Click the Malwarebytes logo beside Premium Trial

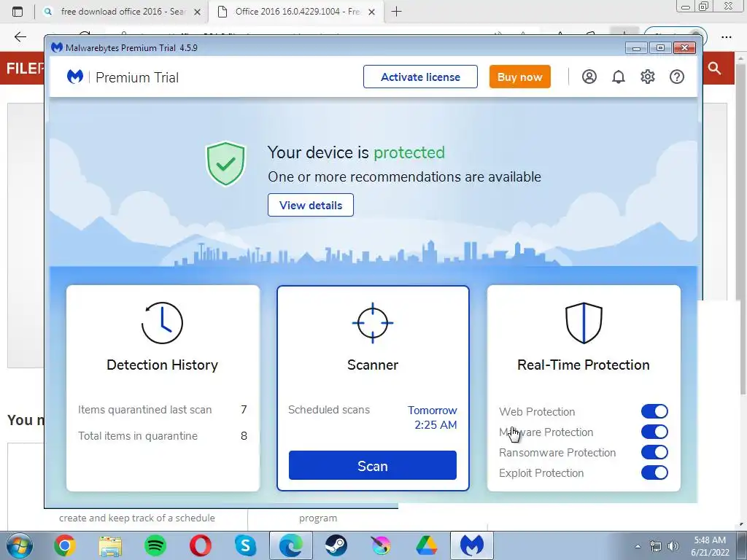point(75,77)
